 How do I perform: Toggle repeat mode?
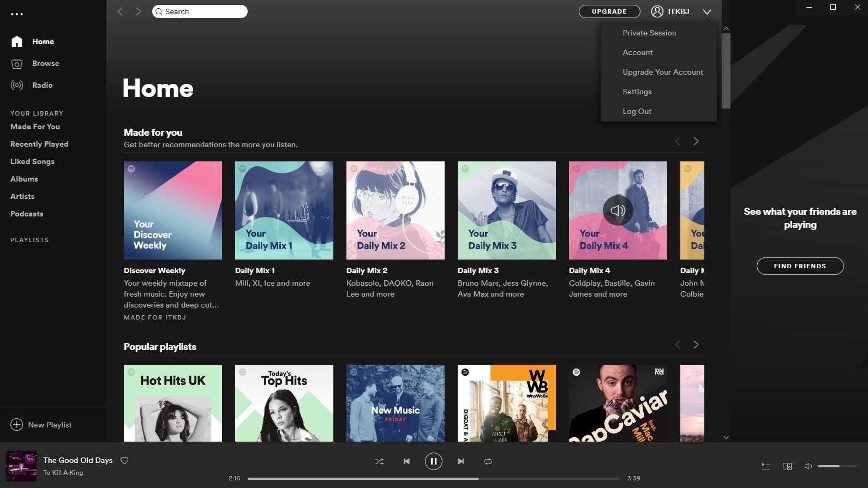[488, 461]
